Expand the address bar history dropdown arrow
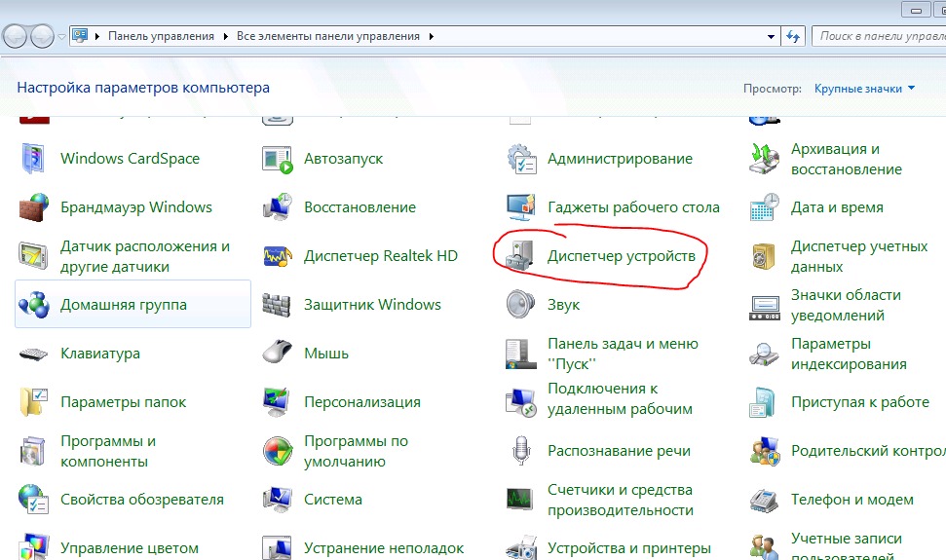This screenshot has height=560, width=946. (x=771, y=37)
